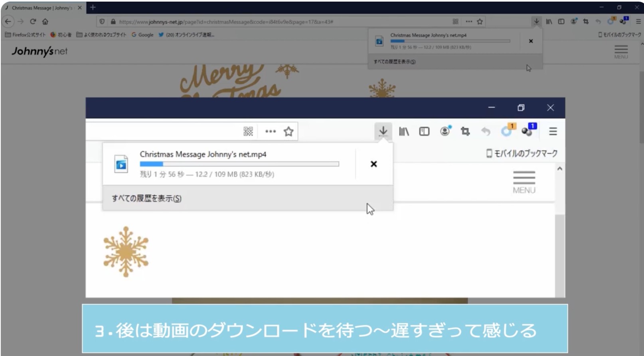The image size is (644, 356).
Task: Open page actions three-dot menu in address bar
Action: (x=469, y=22)
